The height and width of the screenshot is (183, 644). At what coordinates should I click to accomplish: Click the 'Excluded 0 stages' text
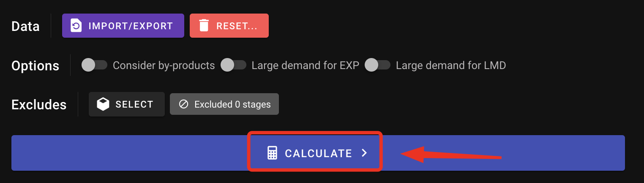pyautogui.click(x=232, y=104)
